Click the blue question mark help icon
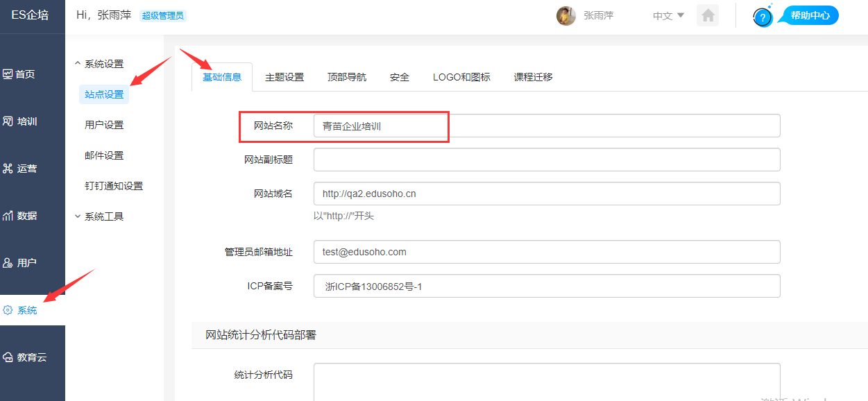The height and width of the screenshot is (401, 868). click(763, 17)
